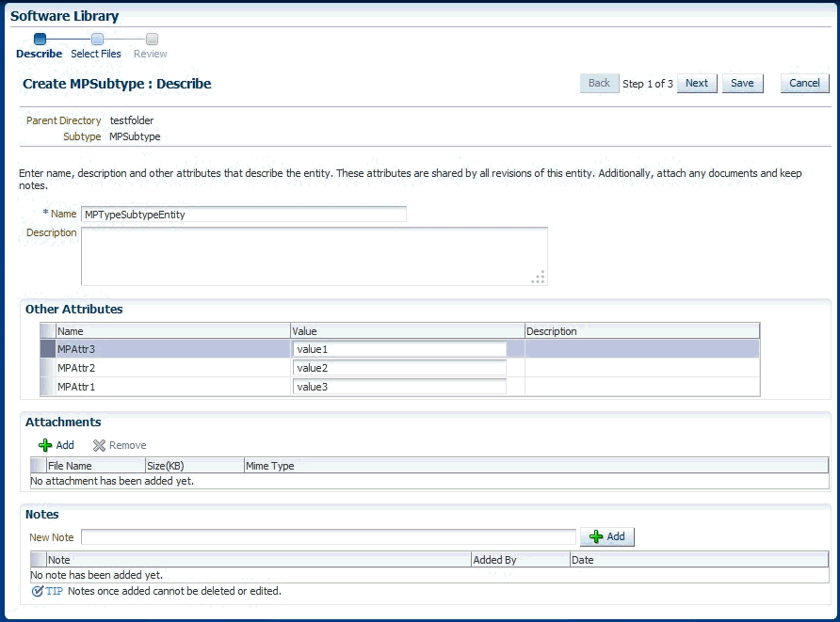The image size is (840, 622).
Task: Open the Review step label
Action: click(x=151, y=54)
